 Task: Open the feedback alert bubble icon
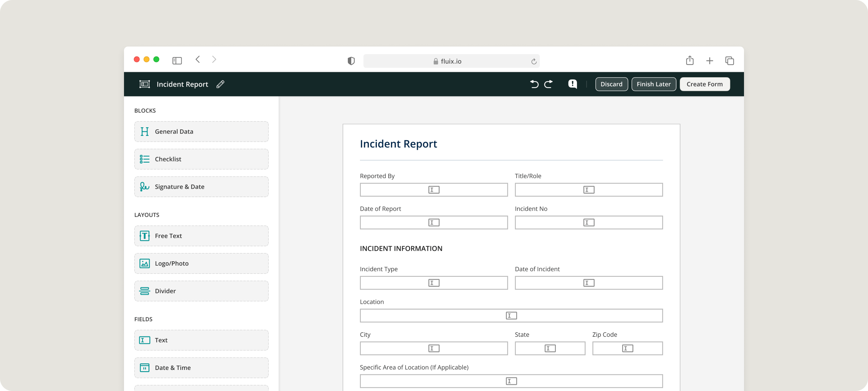point(573,84)
